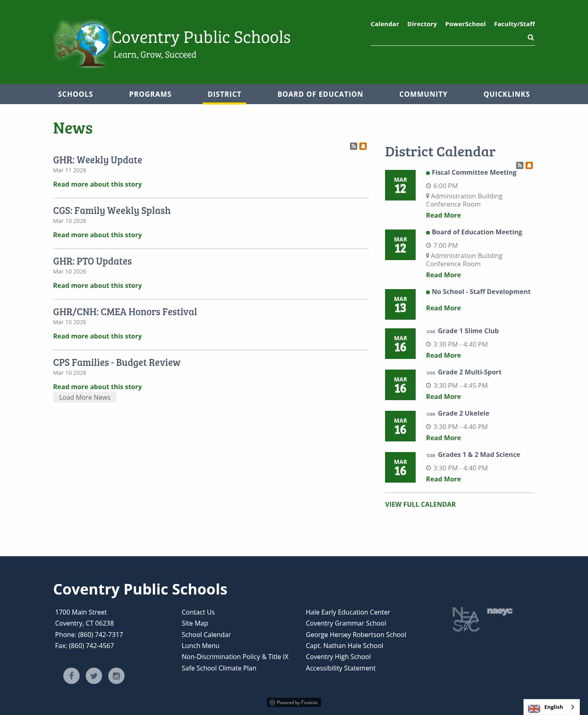The image size is (588, 715).
Task: Open the Site Map footer link
Action: pos(195,623)
